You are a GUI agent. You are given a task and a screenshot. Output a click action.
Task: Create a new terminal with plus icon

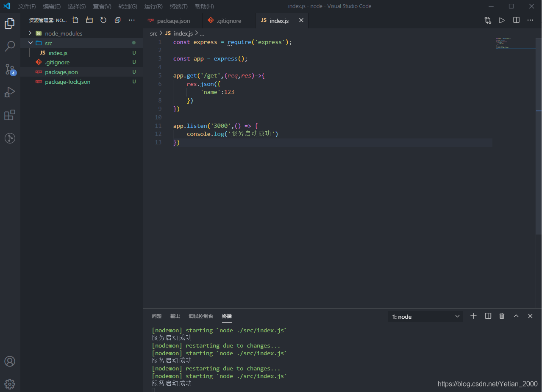[x=474, y=316]
